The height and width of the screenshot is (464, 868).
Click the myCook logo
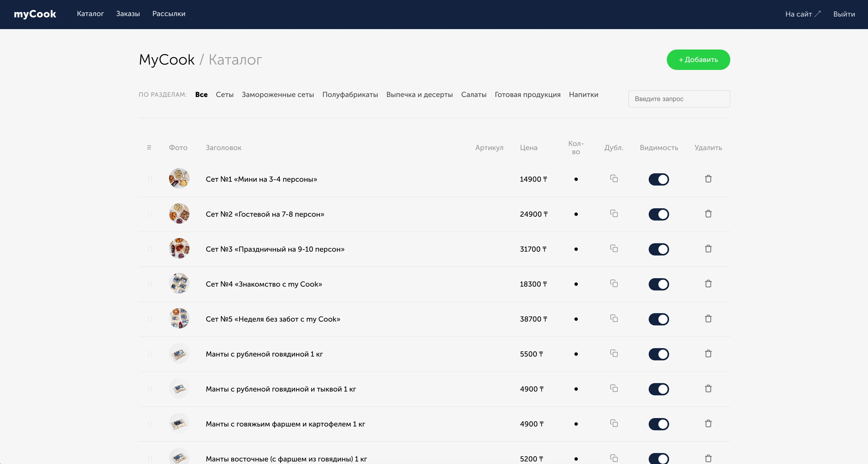tap(35, 14)
